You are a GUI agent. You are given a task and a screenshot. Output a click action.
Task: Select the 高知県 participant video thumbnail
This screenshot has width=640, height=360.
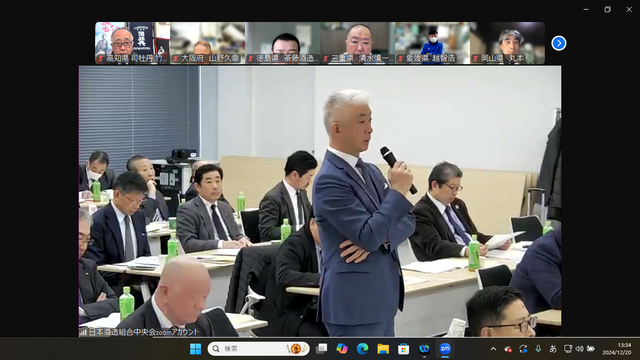pos(133,43)
